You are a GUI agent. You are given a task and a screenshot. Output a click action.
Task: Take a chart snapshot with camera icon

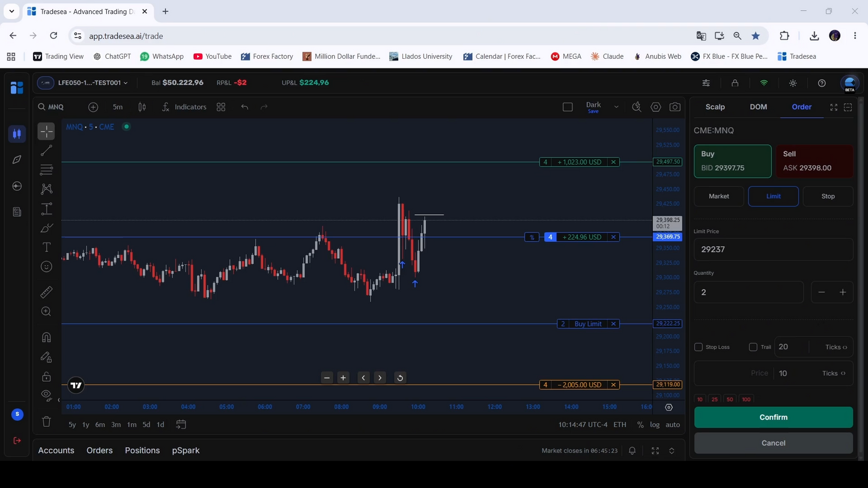(675, 107)
